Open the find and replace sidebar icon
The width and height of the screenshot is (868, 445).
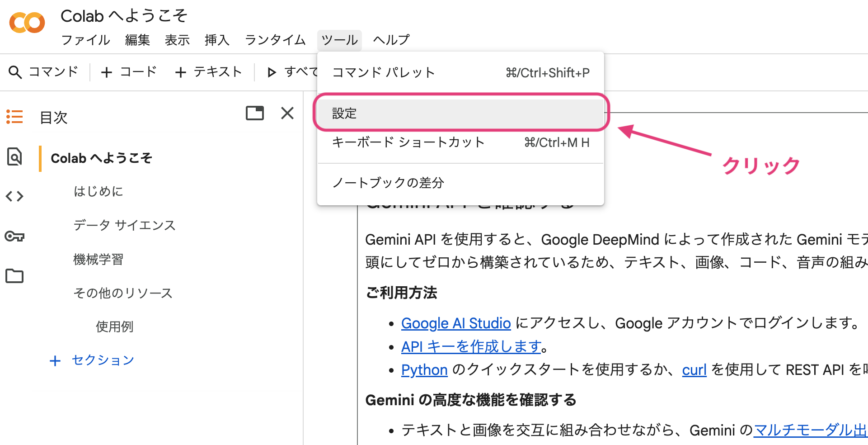click(14, 157)
